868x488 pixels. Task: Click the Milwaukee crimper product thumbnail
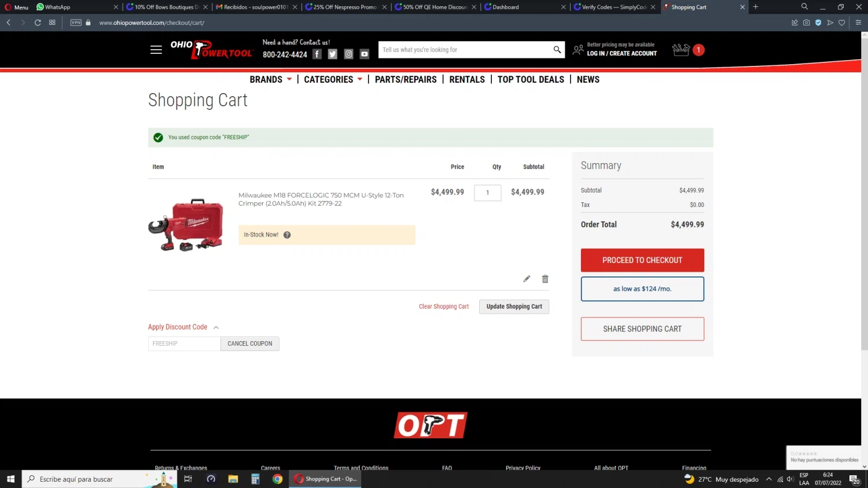click(186, 225)
